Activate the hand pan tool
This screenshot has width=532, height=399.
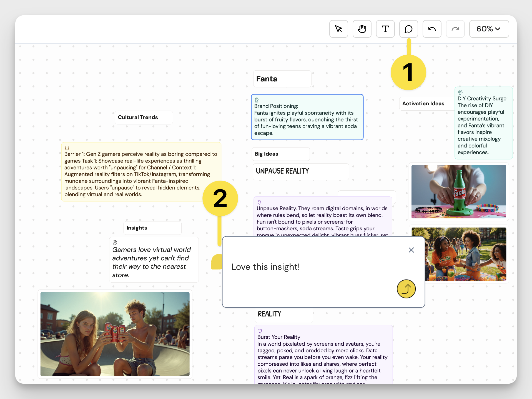(362, 29)
